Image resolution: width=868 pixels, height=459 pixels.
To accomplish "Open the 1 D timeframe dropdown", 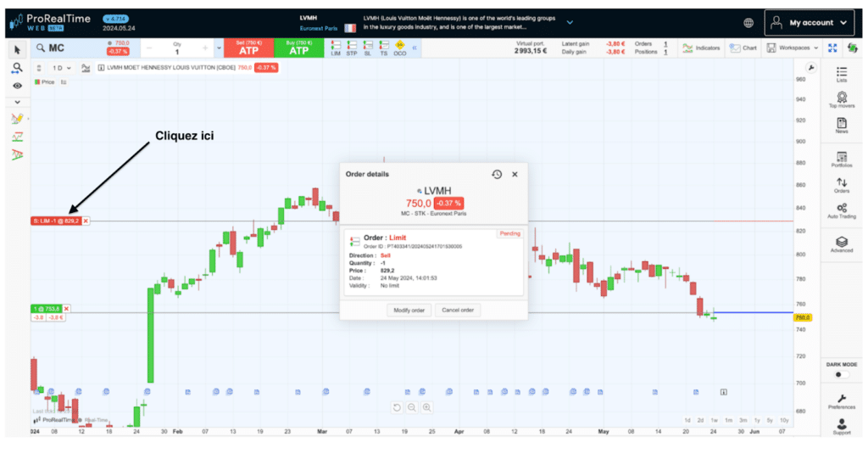I will point(61,68).
